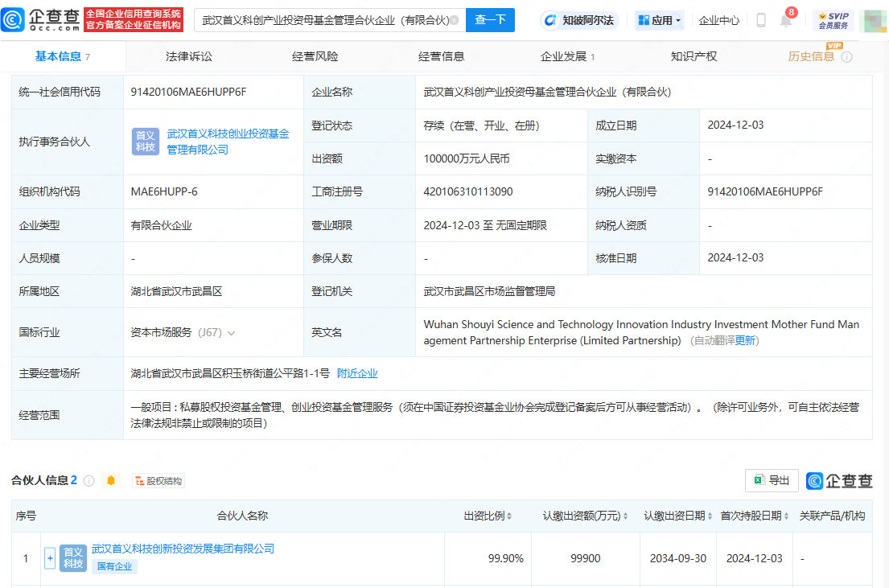Click the mobile phone icon
The width and height of the screenshot is (889, 588).
coord(761,20)
